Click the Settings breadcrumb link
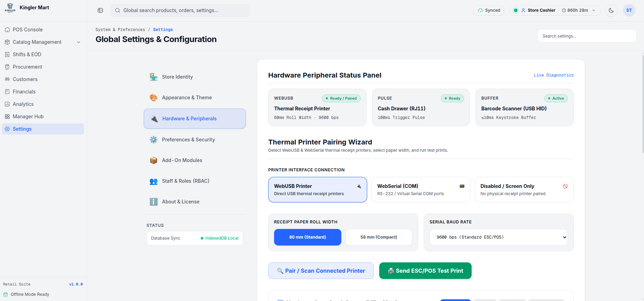Image resolution: width=644 pixels, height=301 pixels. point(163,30)
